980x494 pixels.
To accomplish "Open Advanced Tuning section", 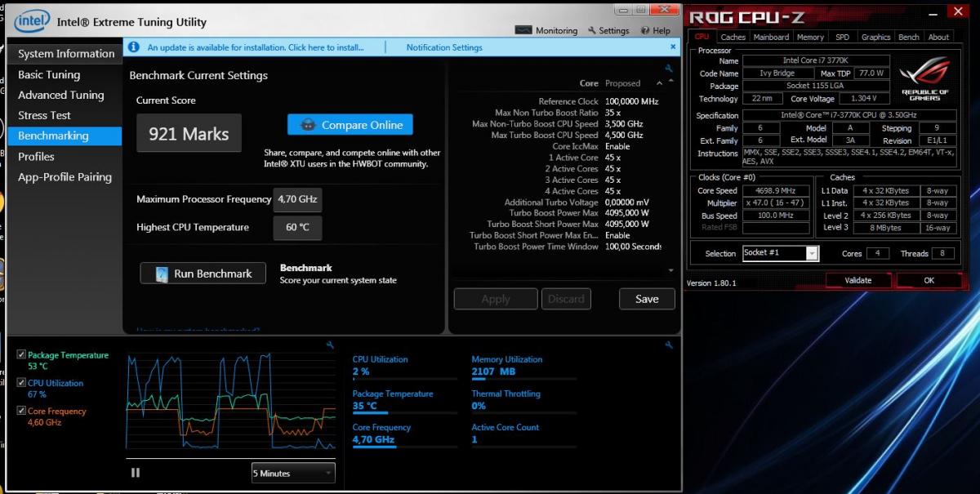I will 61,95.
